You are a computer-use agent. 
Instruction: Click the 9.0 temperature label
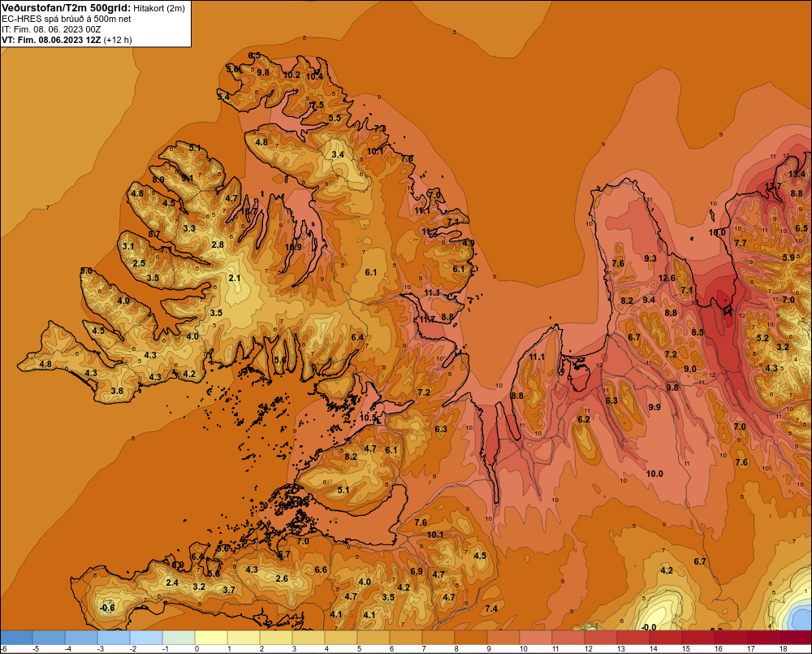(x=690, y=369)
